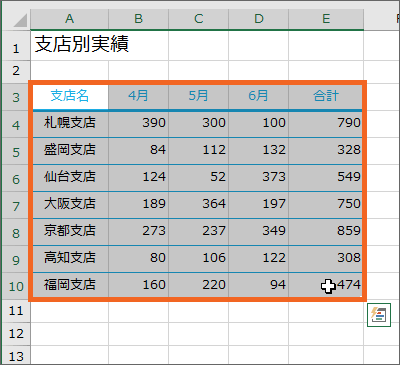Click cell with value 300

tap(198, 124)
